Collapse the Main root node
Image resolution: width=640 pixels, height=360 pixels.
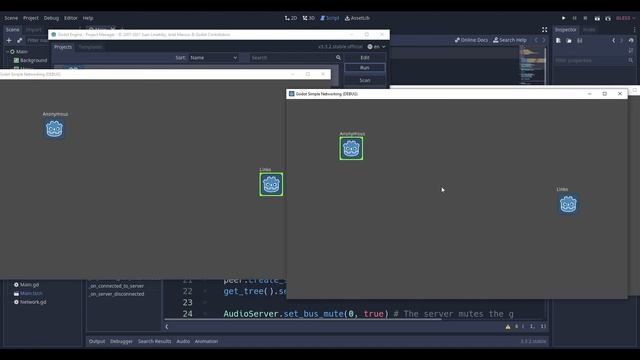point(7,52)
